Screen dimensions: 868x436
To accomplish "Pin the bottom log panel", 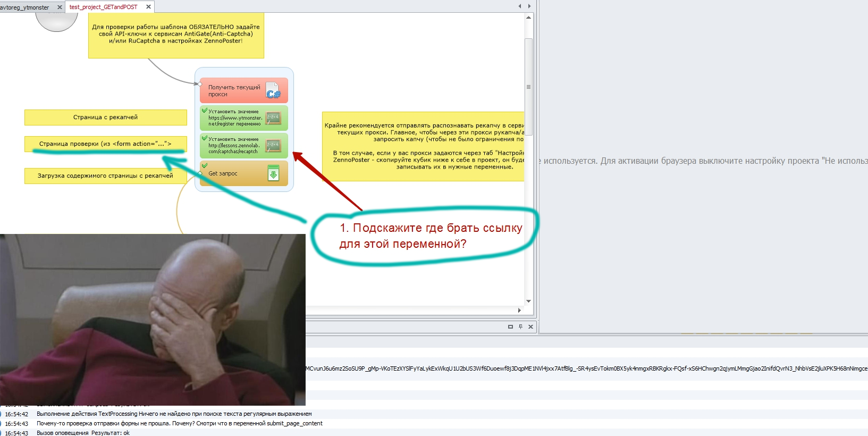I will pos(520,326).
